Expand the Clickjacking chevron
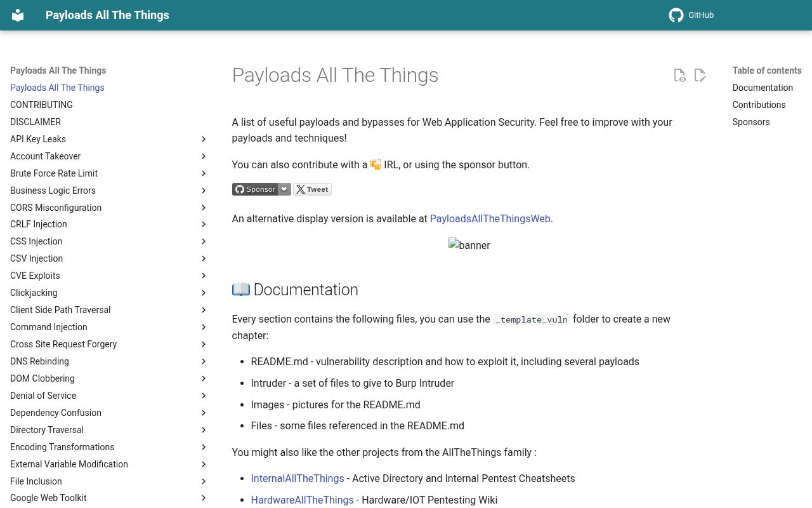812x508 pixels. point(204,293)
